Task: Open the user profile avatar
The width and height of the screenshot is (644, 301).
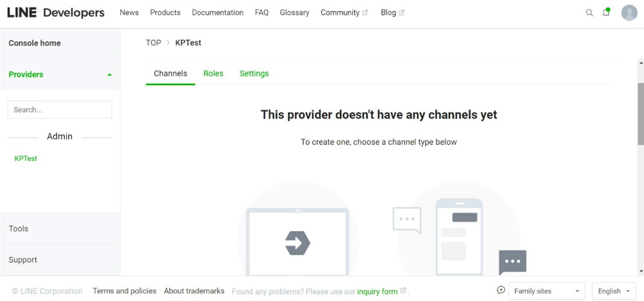Action: pyautogui.click(x=629, y=13)
